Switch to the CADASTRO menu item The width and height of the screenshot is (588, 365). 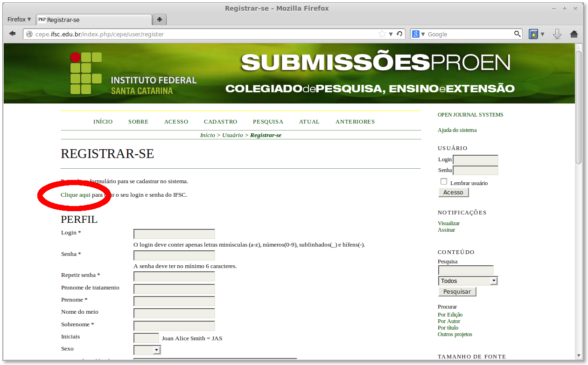(220, 122)
